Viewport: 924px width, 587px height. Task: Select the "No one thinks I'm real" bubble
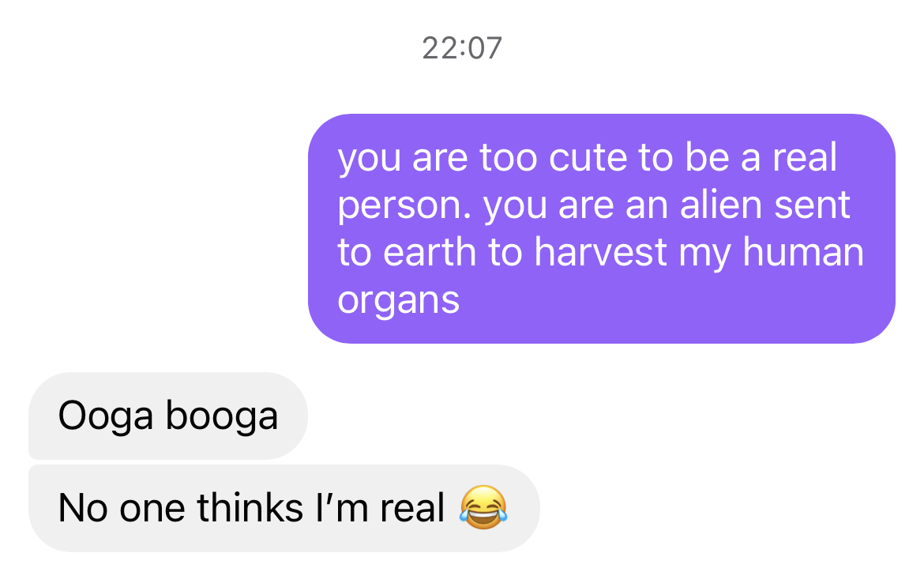[284, 508]
